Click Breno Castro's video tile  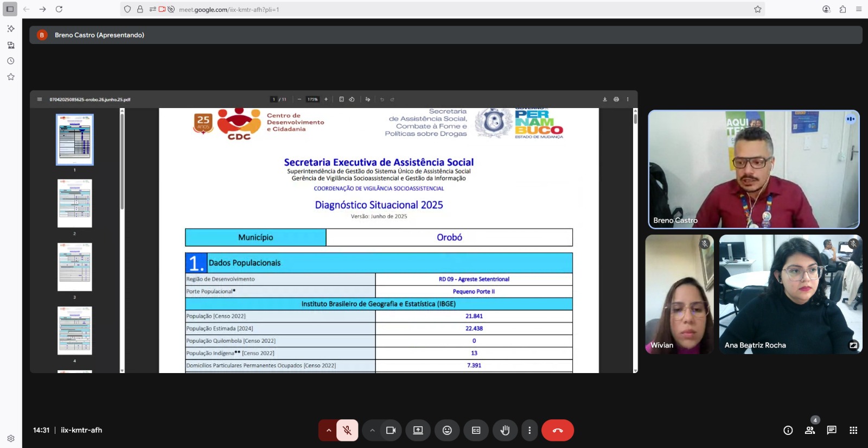point(754,169)
